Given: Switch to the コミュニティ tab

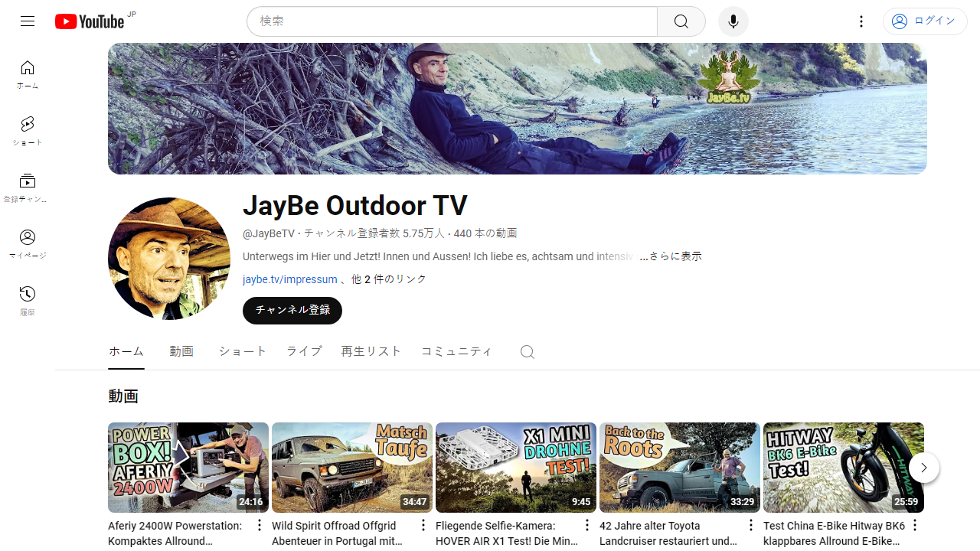Looking at the screenshot, I should coord(456,351).
